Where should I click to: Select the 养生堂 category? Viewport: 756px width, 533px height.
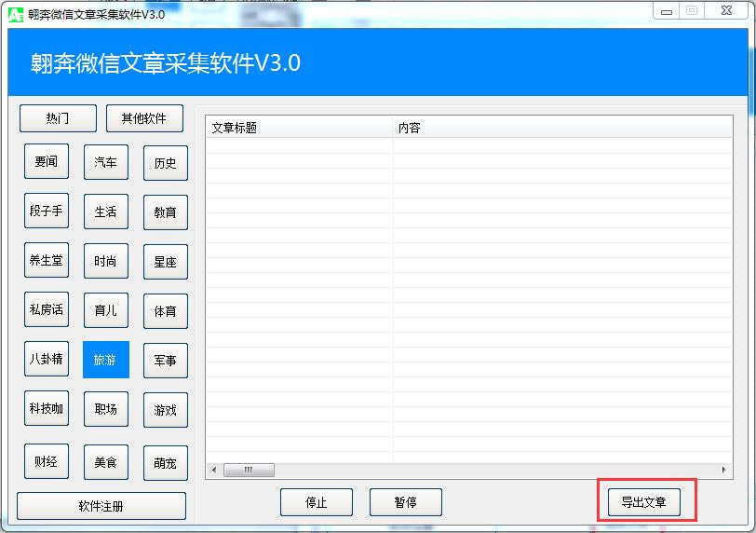point(47,260)
